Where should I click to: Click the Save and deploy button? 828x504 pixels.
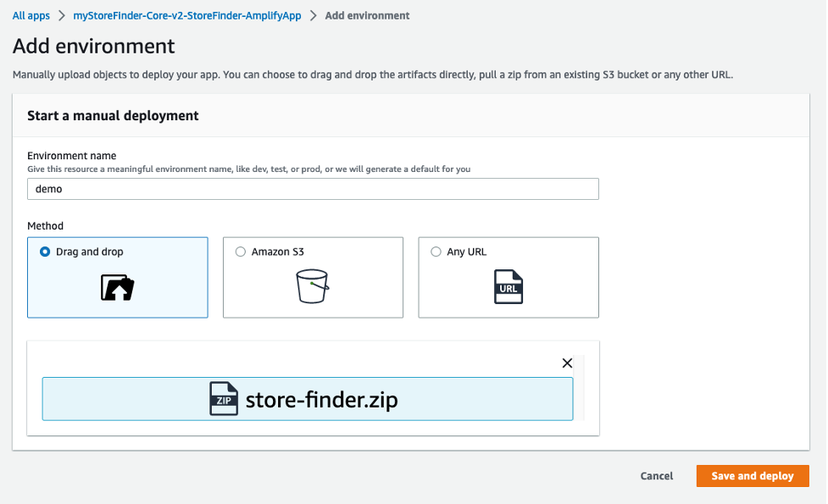click(x=752, y=476)
